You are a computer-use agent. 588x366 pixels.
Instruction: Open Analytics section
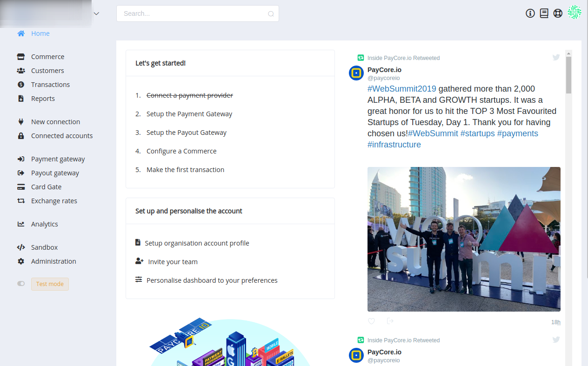tap(45, 224)
